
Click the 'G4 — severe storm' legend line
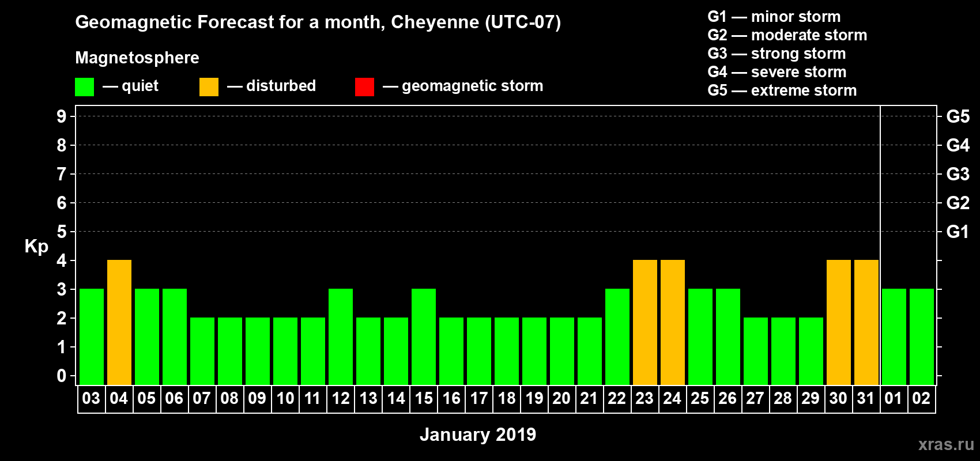click(777, 72)
